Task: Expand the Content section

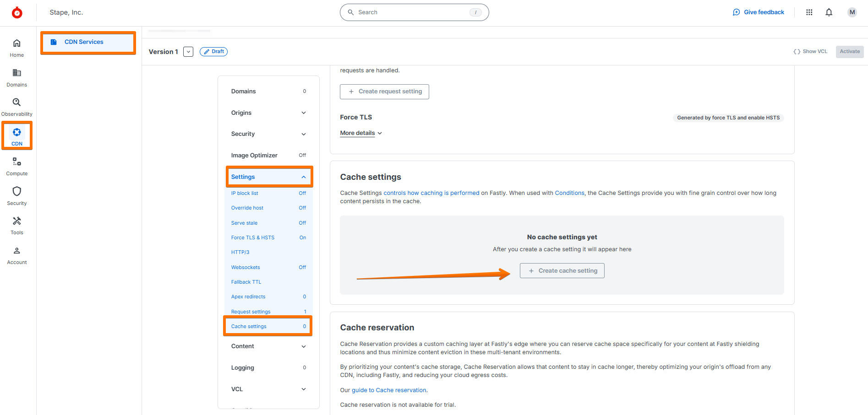Action: pos(268,346)
